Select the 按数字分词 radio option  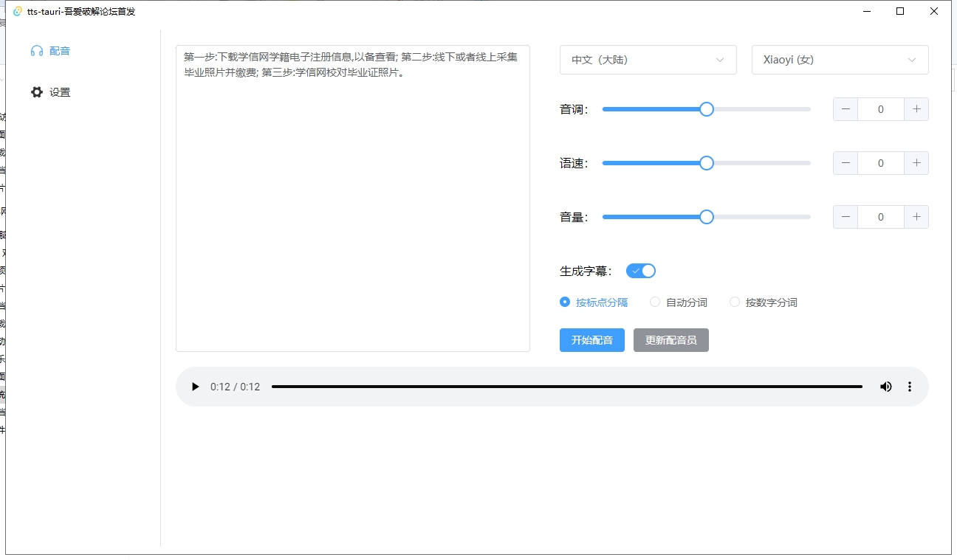pyautogui.click(x=735, y=302)
